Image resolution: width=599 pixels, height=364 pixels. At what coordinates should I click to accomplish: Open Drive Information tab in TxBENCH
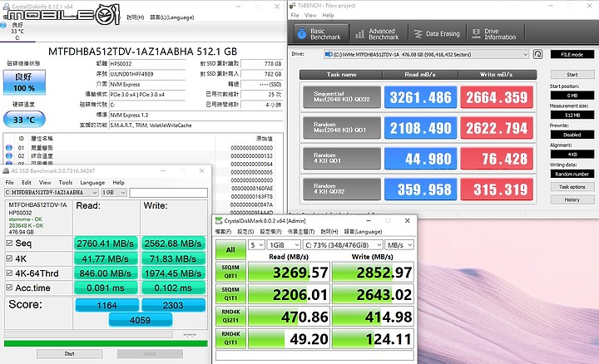pyautogui.click(x=495, y=34)
